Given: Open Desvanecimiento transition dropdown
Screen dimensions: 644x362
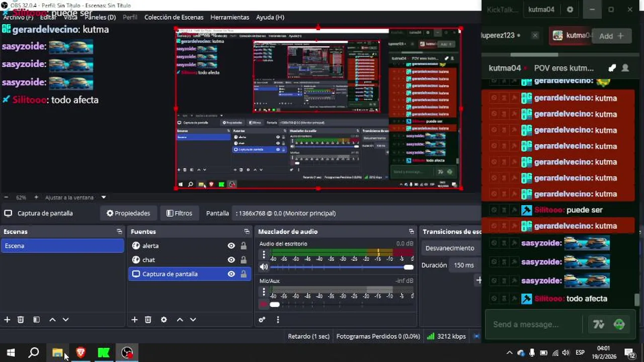Looking at the screenshot, I should pos(451,248).
